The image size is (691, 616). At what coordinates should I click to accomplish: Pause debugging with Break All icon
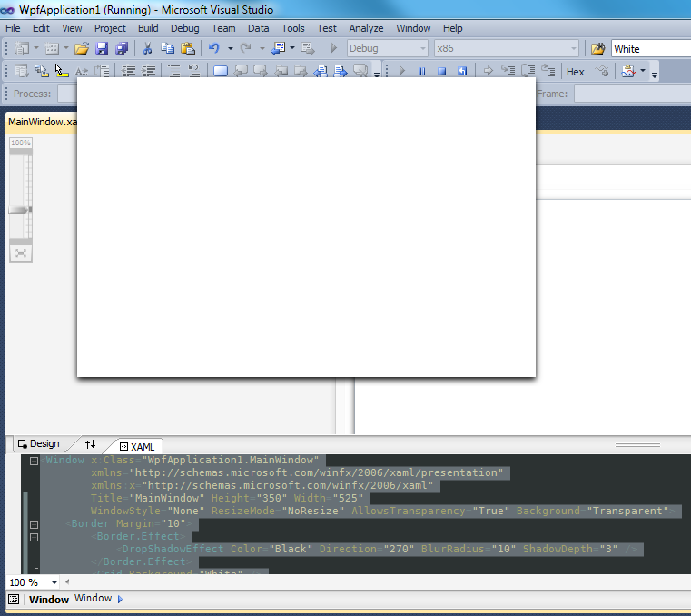[x=421, y=71]
